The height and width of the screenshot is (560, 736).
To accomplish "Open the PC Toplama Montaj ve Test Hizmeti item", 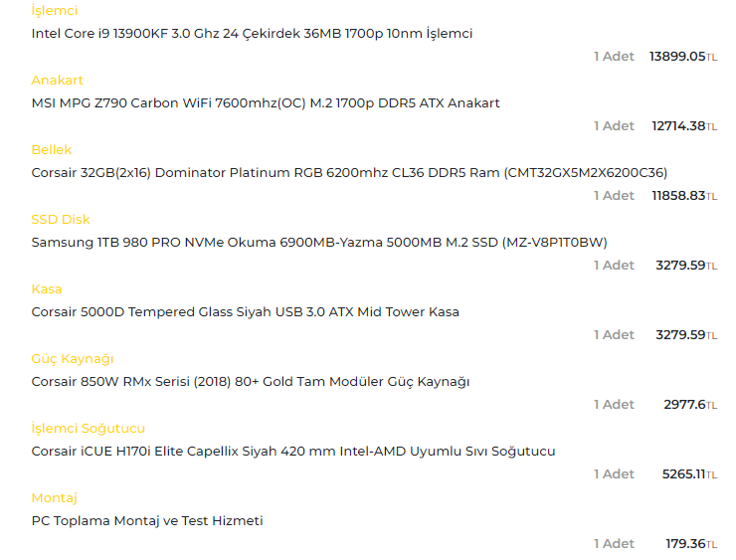I will click(x=147, y=521).
